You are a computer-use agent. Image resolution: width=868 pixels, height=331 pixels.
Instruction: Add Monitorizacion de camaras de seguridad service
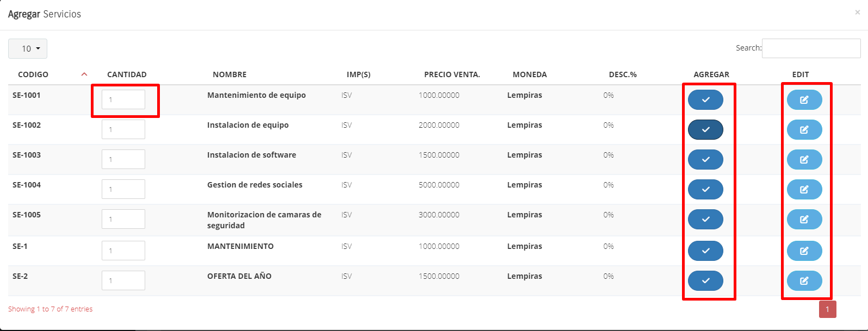(705, 220)
